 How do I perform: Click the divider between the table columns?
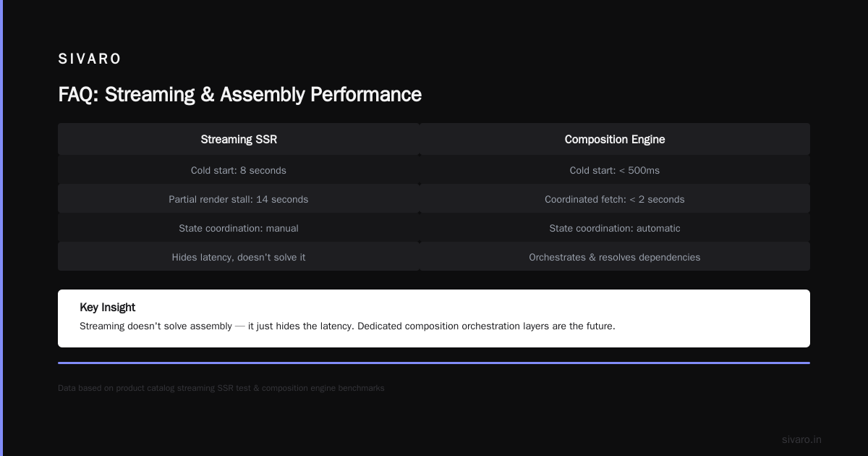(x=420, y=197)
